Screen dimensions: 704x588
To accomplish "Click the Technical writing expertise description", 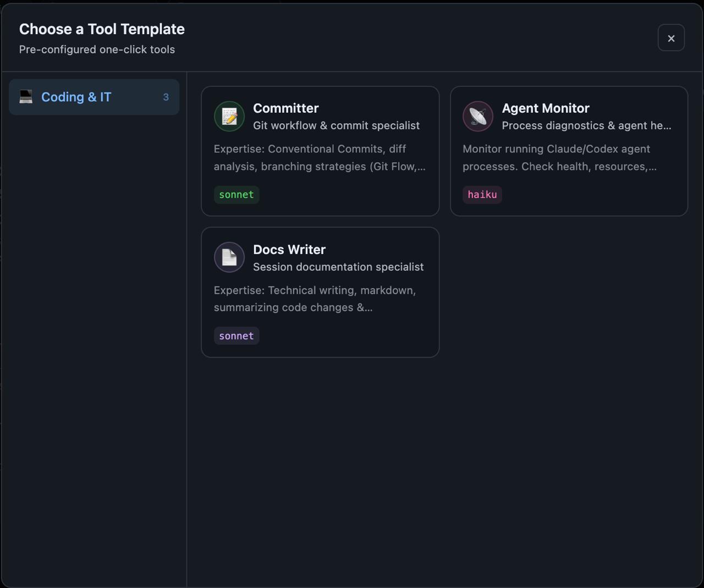I will pos(314,299).
